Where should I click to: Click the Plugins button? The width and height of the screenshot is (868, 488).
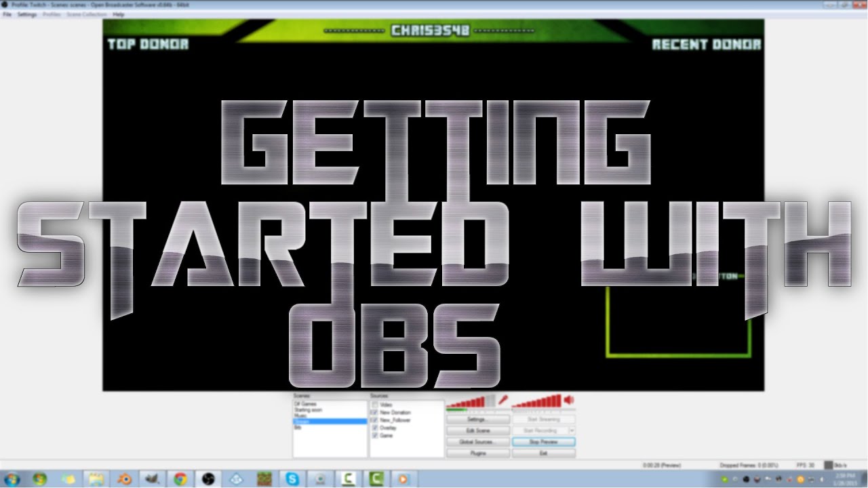click(478, 453)
